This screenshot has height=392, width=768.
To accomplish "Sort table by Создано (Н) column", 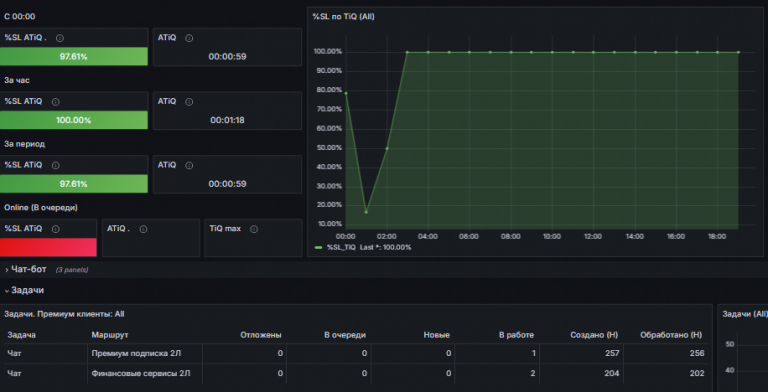I will pos(594,335).
